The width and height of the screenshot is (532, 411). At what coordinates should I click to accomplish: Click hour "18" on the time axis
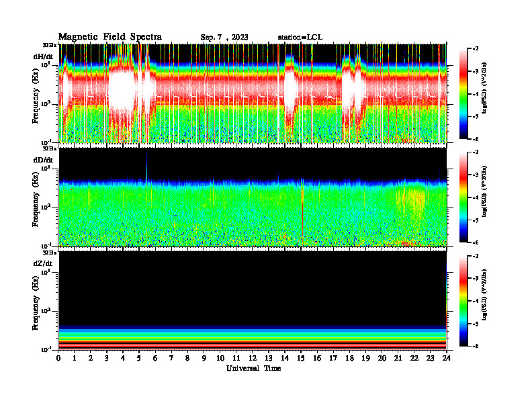349,358
